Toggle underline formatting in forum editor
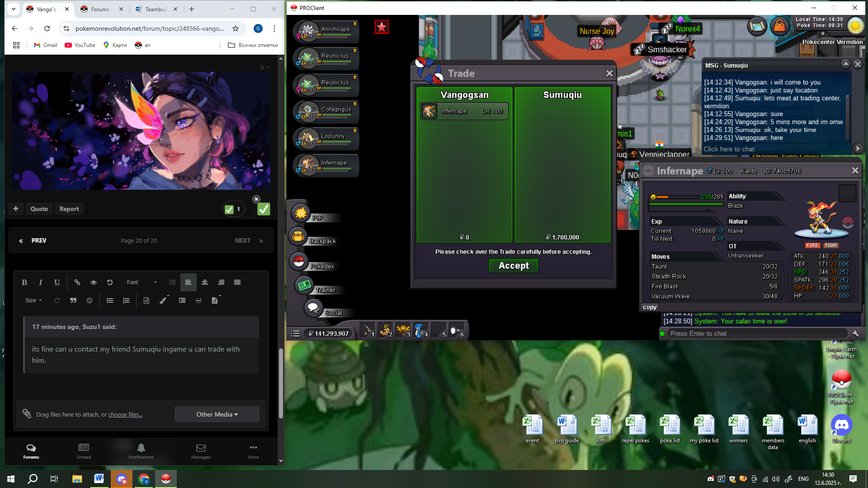The image size is (868, 488). (x=57, y=282)
